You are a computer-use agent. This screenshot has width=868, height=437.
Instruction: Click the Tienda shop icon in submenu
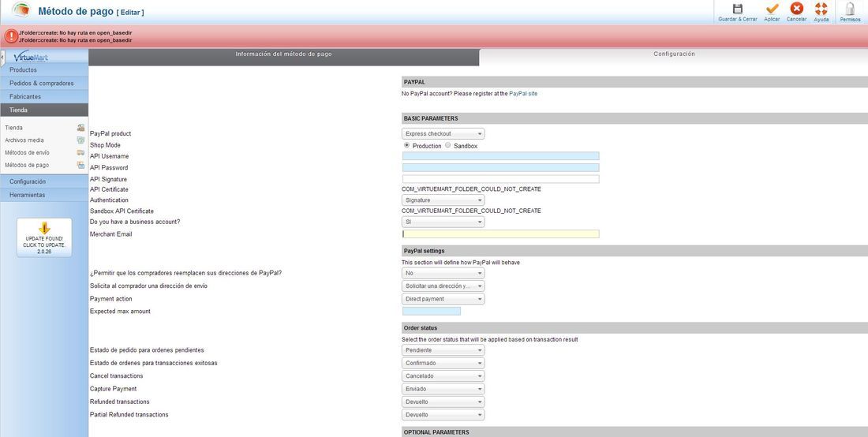[80, 127]
